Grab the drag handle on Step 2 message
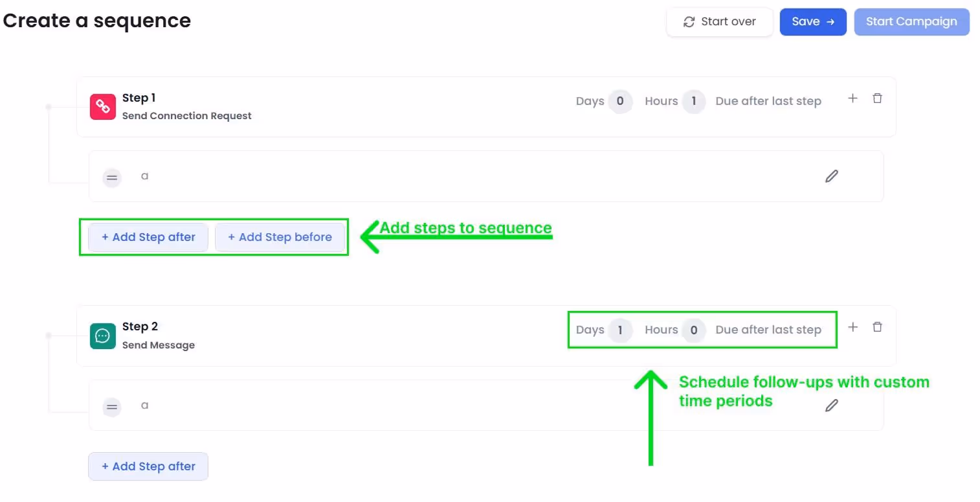Image resolution: width=980 pixels, height=502 pixels. 111,407
